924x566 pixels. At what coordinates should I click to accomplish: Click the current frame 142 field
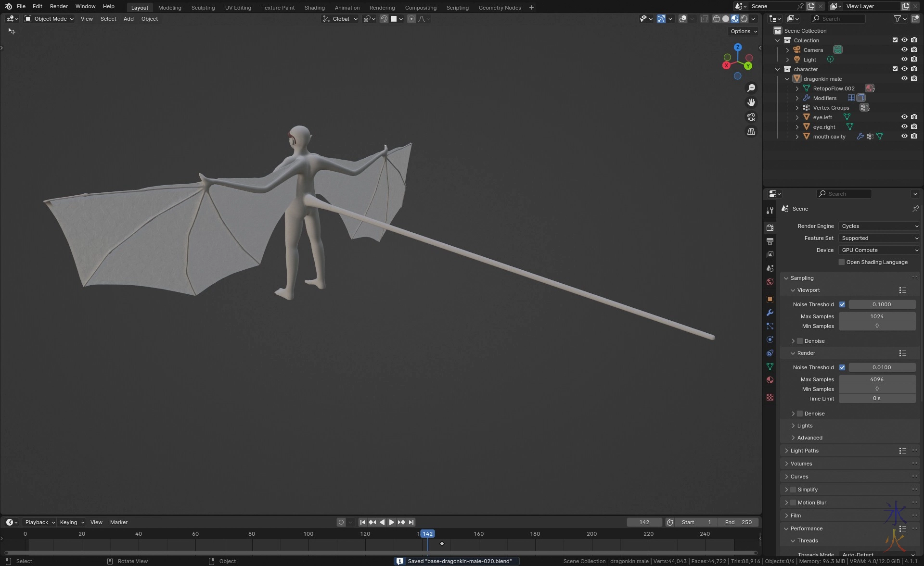pyautogui.click(x=644, y=522)
